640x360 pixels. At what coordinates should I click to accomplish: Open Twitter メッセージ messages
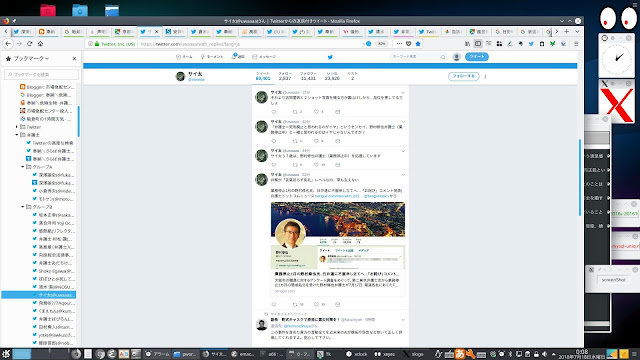(x=264, y=57)
